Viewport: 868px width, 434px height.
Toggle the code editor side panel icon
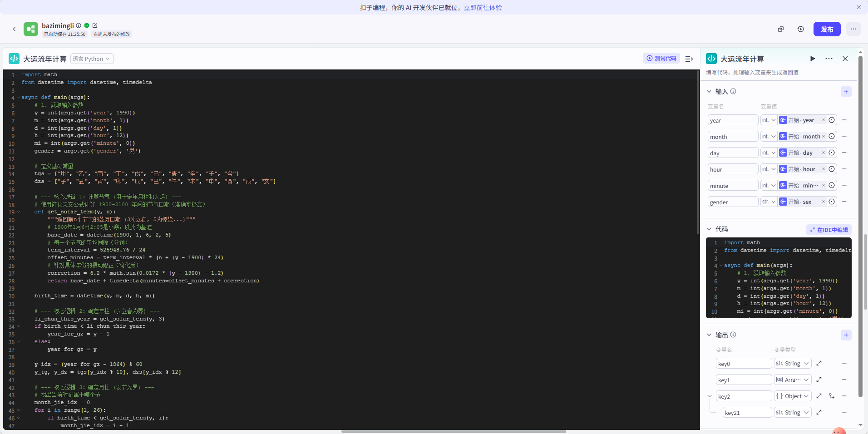689,59
